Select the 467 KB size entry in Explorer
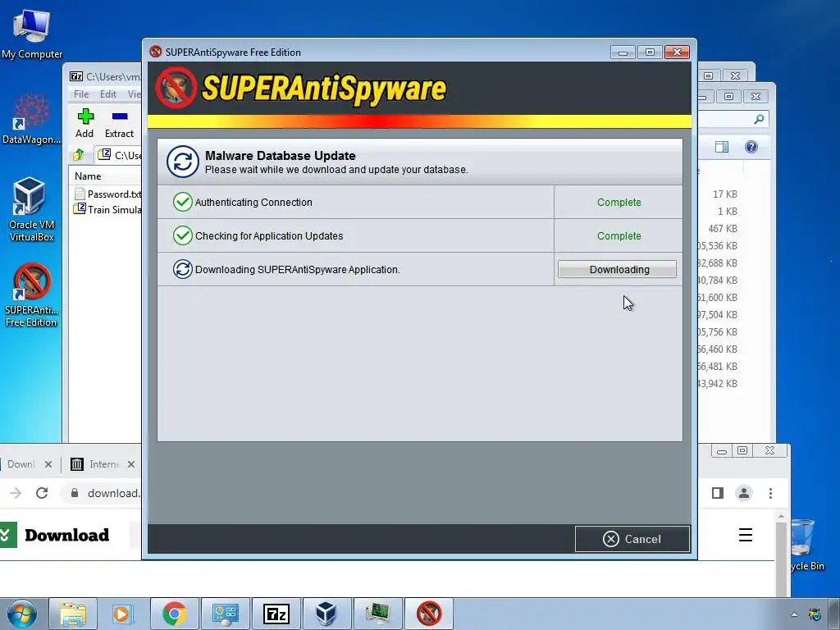The height and width of the screenshot is (630, 840). (x=723, y=228)
